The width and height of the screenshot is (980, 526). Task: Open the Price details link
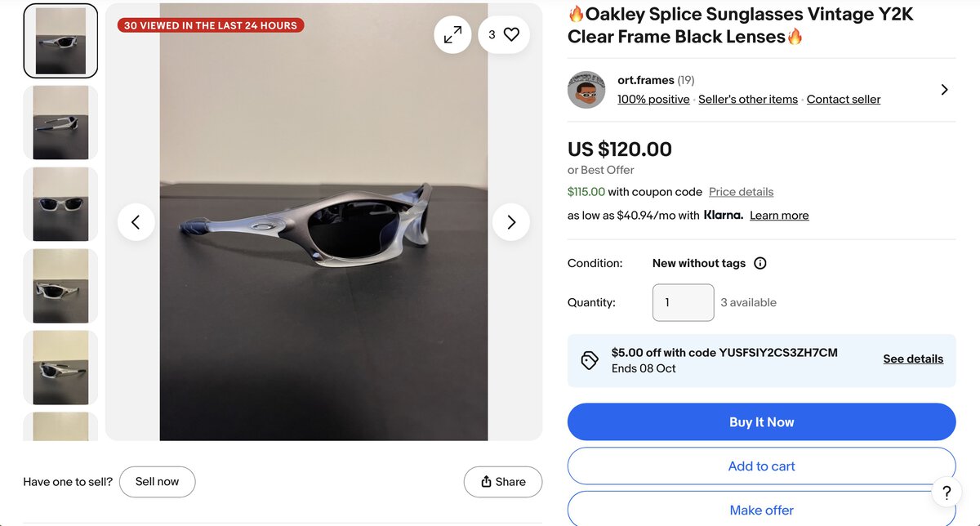tap(741, 192)
